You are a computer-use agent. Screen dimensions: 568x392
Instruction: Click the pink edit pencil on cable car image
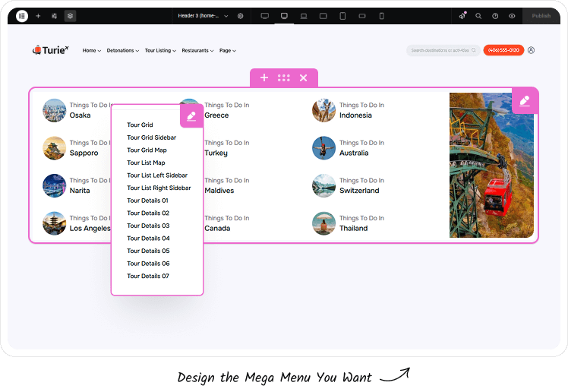coord(525,100)
